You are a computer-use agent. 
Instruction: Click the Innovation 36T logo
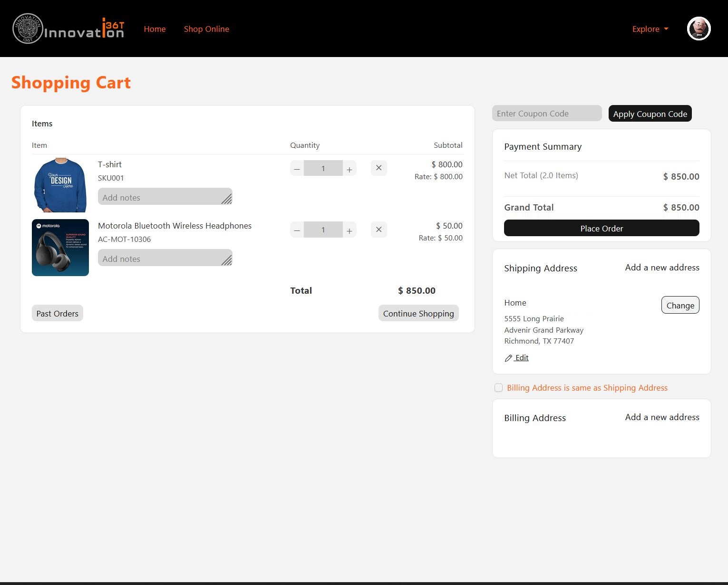pos(68,29)
